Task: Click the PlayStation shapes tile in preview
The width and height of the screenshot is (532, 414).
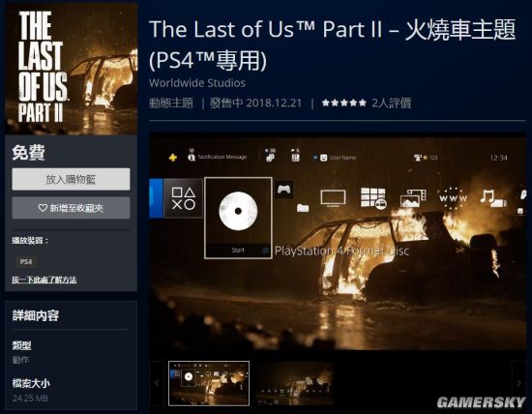Action: tap(183, 198)
